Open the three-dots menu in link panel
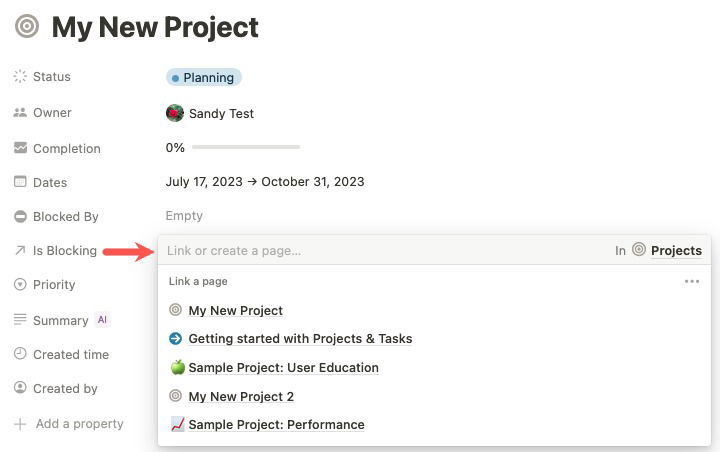720x452 pixels. pos(692,282)
